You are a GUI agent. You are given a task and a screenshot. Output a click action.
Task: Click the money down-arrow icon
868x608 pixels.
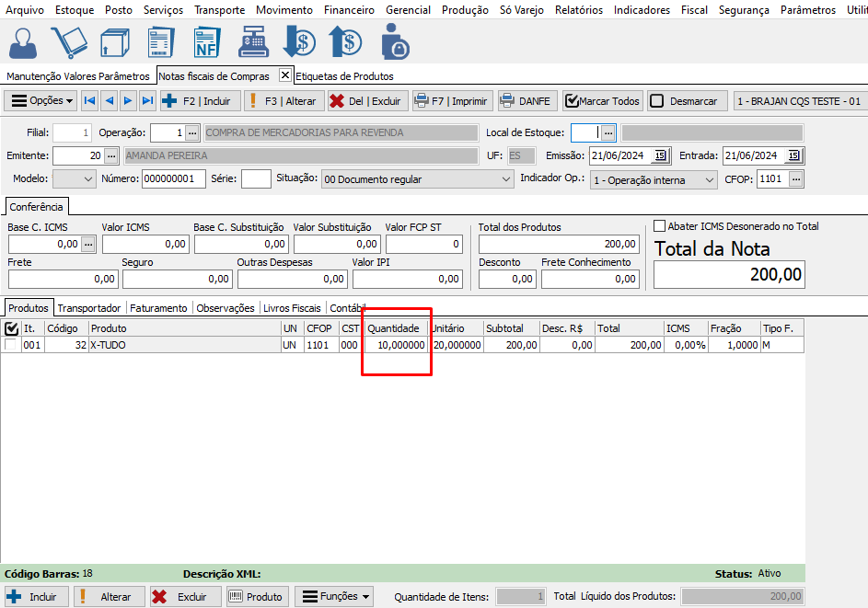pos(299,42)
